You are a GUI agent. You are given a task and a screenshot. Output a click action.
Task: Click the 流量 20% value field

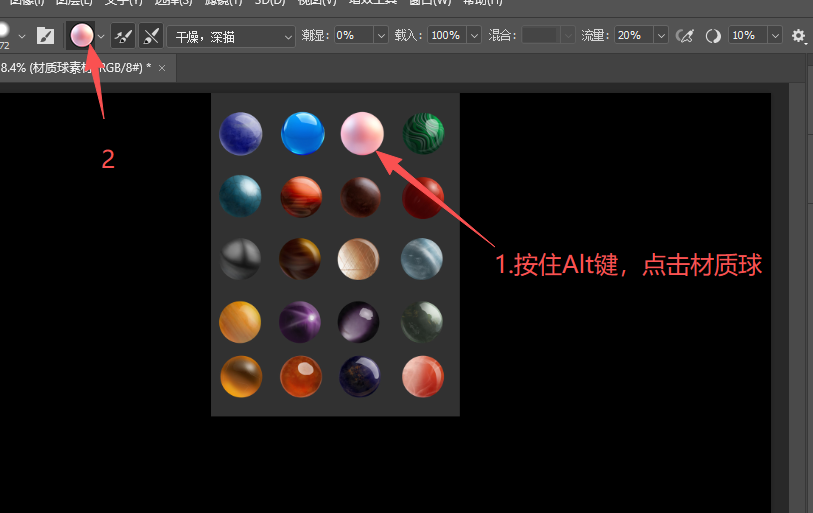click(x=634, y=35)
